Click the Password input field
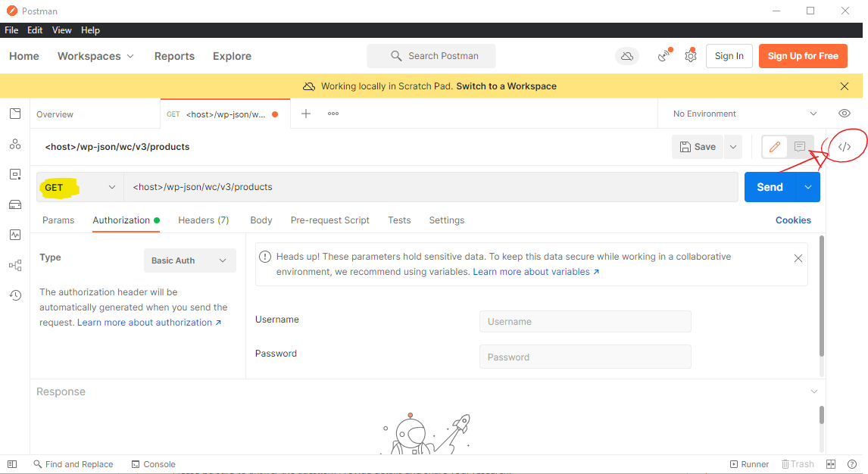Screen dimensions: 868x474 tap(585, 357)
